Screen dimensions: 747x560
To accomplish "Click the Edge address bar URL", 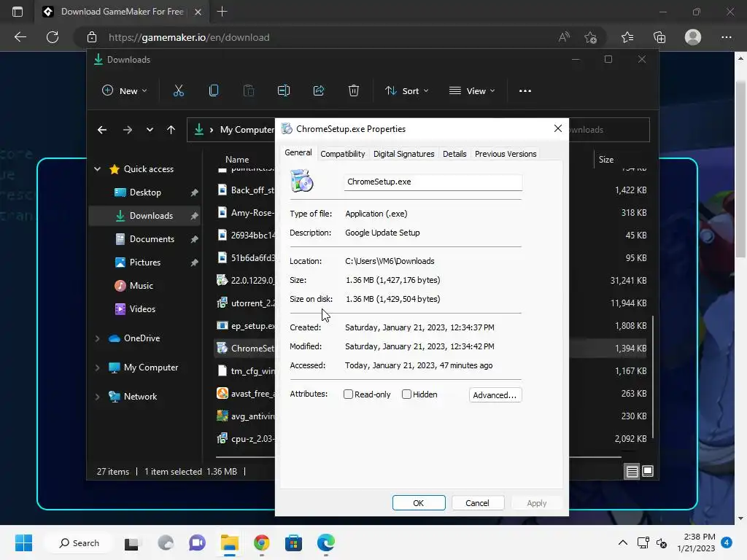I will point(189,37).
